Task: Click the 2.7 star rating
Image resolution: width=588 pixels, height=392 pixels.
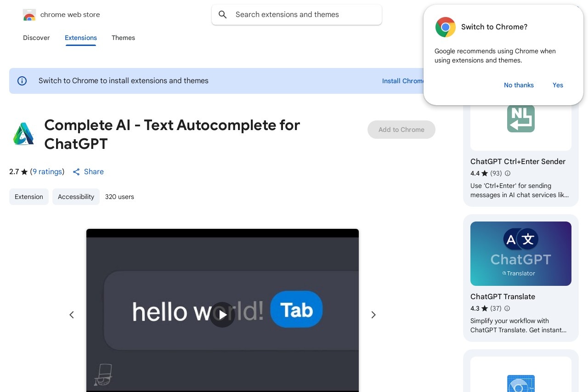Action: 18,172
